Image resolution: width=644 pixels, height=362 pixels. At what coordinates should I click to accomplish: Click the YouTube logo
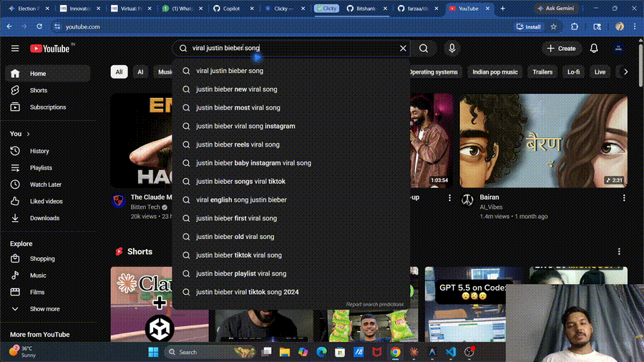pyautogui.click(x=50, y=49)
